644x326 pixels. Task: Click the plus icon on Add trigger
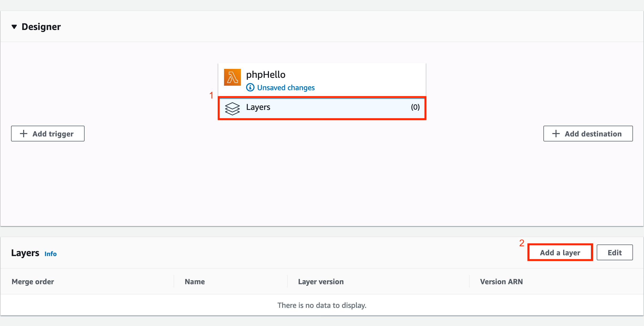coord(24,134)
